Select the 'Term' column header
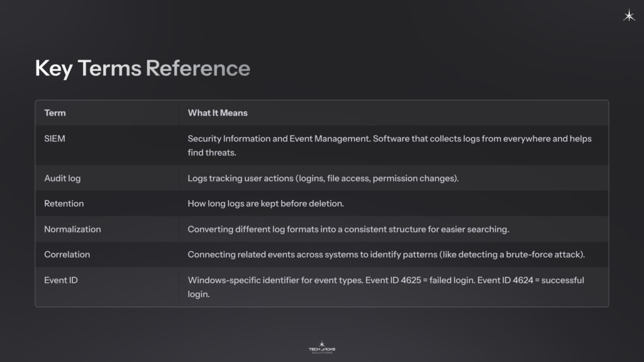Viewport: 644px width, 362px height. point(54,112)
